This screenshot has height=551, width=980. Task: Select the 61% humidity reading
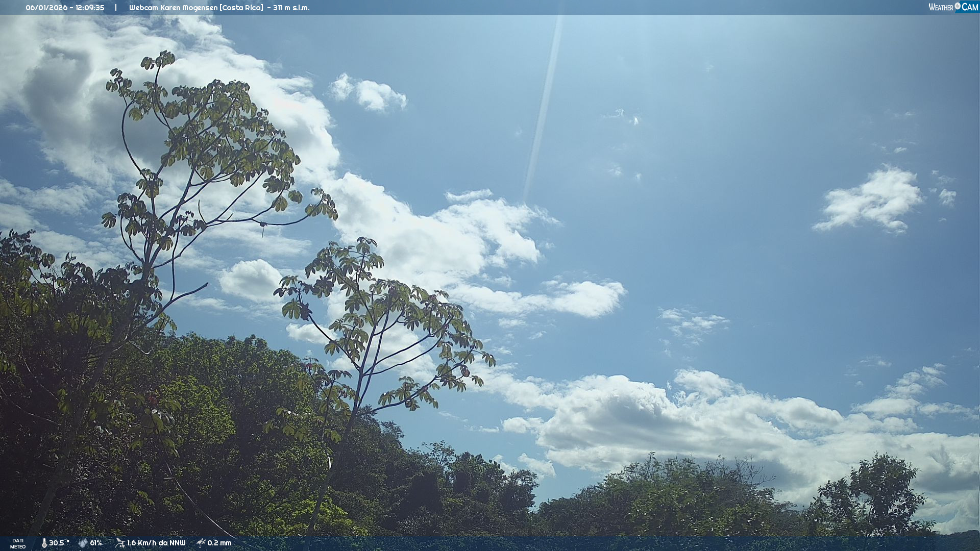click(96, 543)
